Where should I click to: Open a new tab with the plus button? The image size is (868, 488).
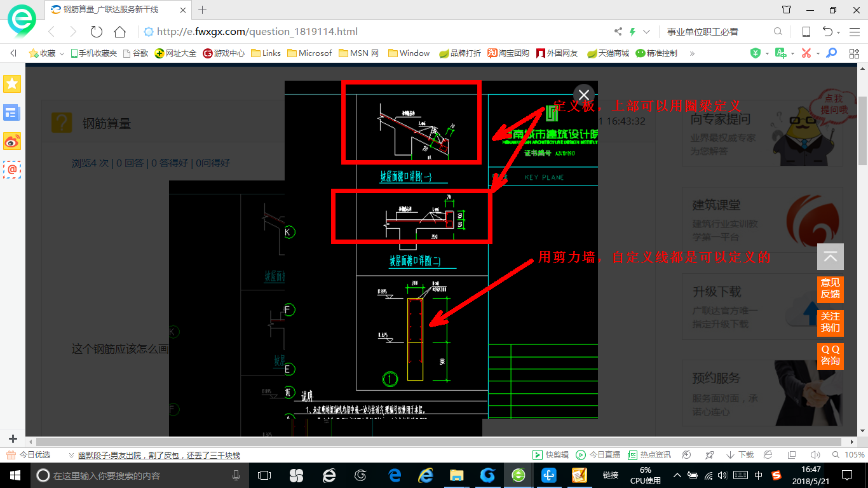pyautogui.click(x=203, y=10)
